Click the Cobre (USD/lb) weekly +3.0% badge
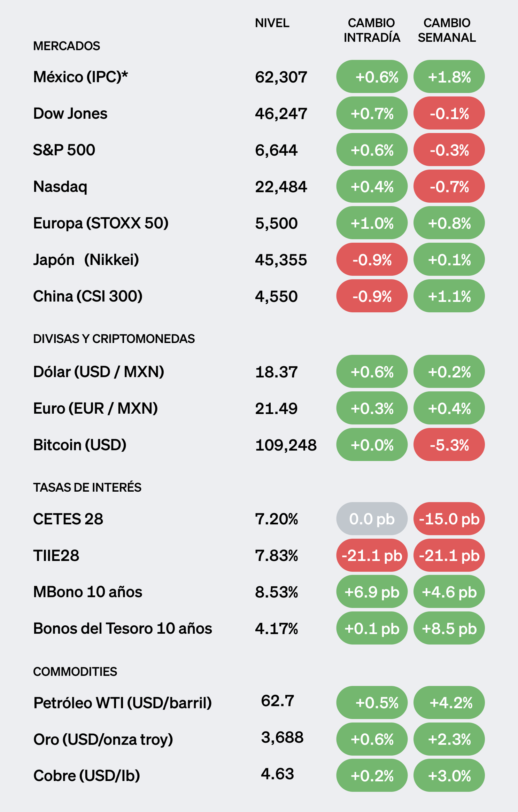518x812 pixels. coord(449,775)
